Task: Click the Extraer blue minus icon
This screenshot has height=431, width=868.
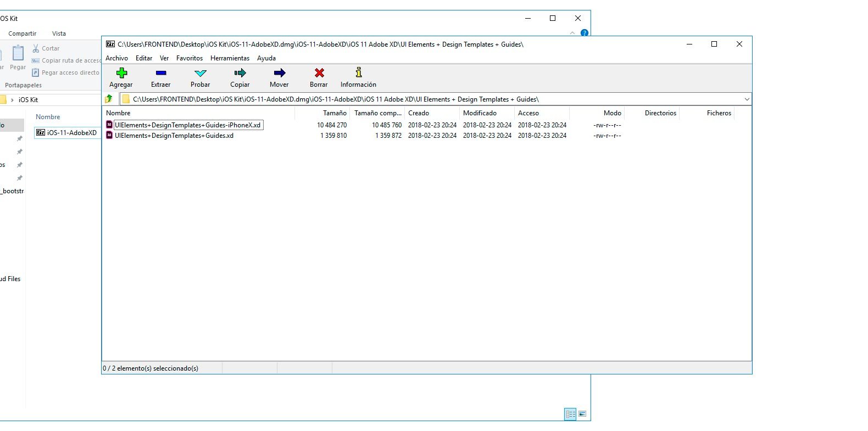Action: click(161, 73)
